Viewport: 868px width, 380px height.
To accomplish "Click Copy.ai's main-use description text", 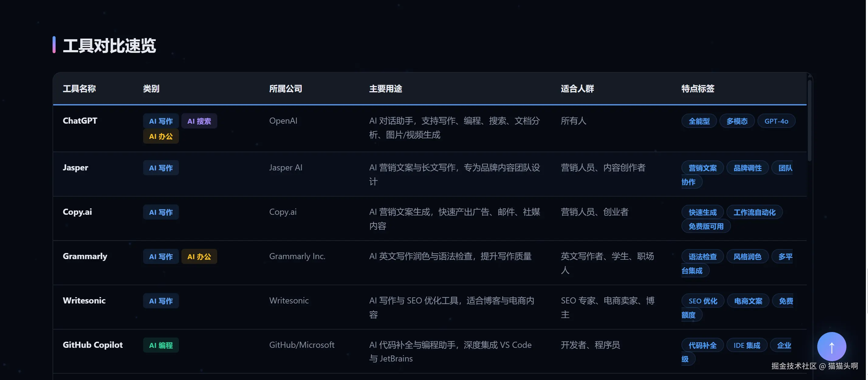I will point(454,219).
